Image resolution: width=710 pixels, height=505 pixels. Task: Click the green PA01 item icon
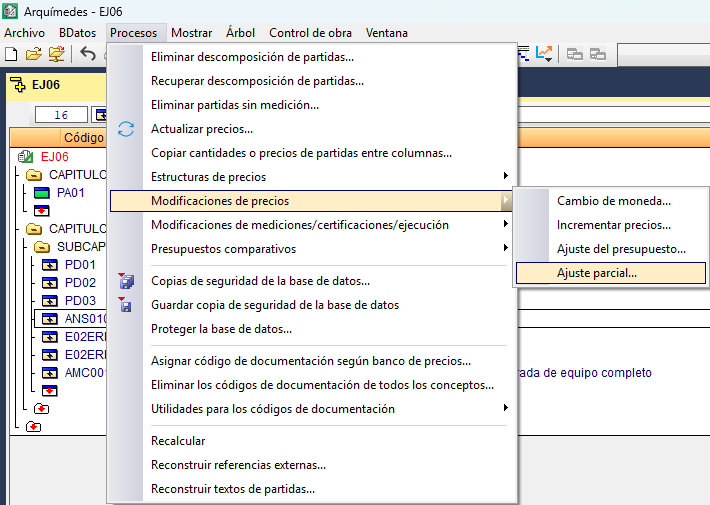tap(42, 193)
